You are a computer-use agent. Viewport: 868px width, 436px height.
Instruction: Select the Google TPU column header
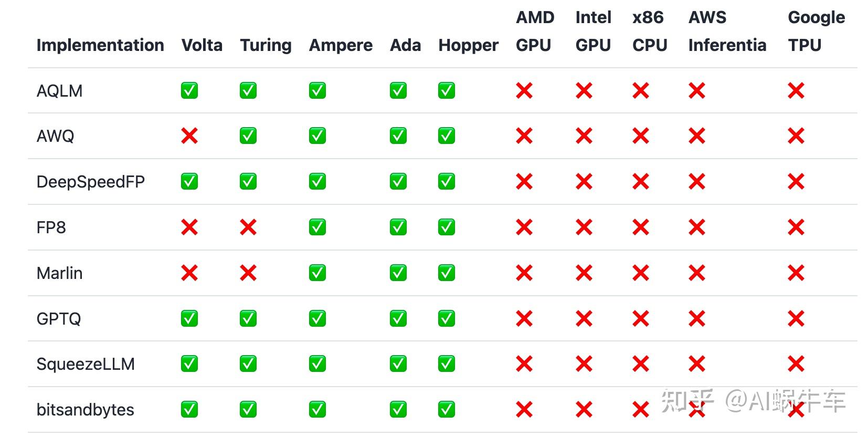pos(817,32)
